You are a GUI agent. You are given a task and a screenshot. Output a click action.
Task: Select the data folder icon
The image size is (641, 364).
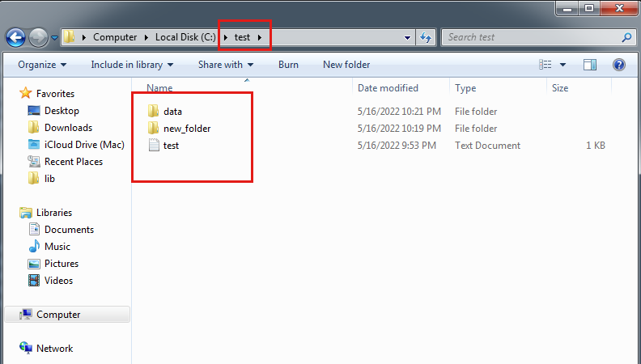coord(154,111)
